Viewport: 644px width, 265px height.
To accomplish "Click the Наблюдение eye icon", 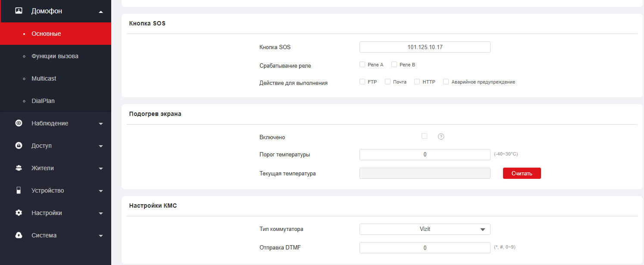I will (19, 123).
